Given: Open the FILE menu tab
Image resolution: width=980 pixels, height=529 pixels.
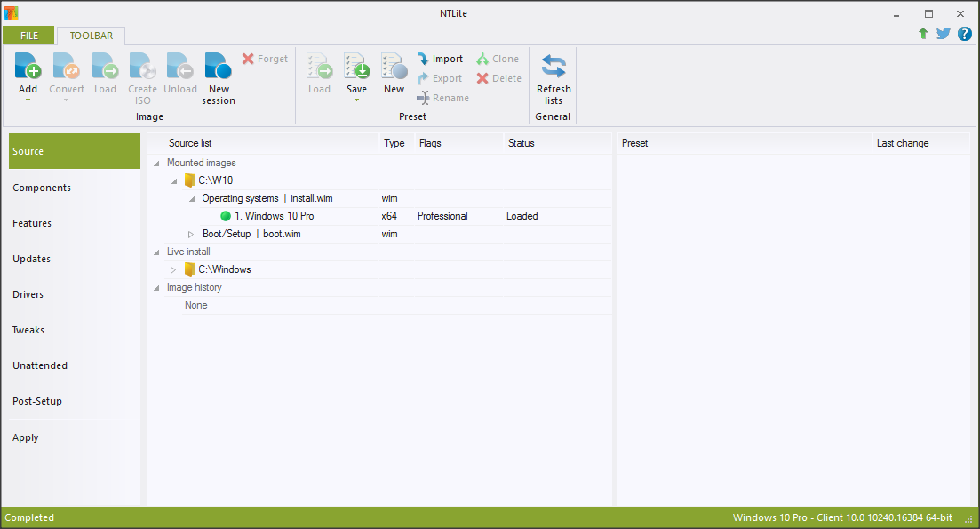Looking at the screenshot, I should (x=29, y=36).
